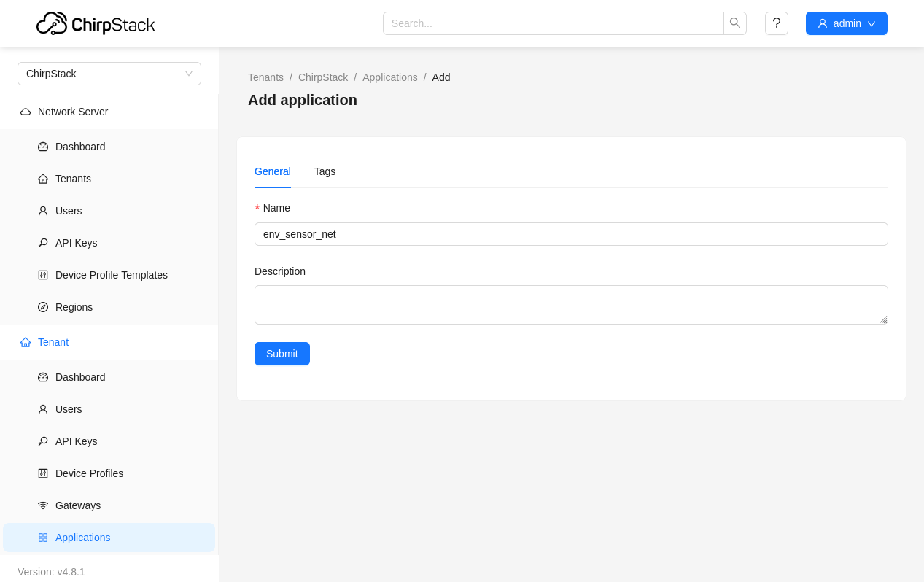Go to Tenants breadcrumb link
Image resolution: width=924 pixels, height=582 pixels.
[265, 77]
